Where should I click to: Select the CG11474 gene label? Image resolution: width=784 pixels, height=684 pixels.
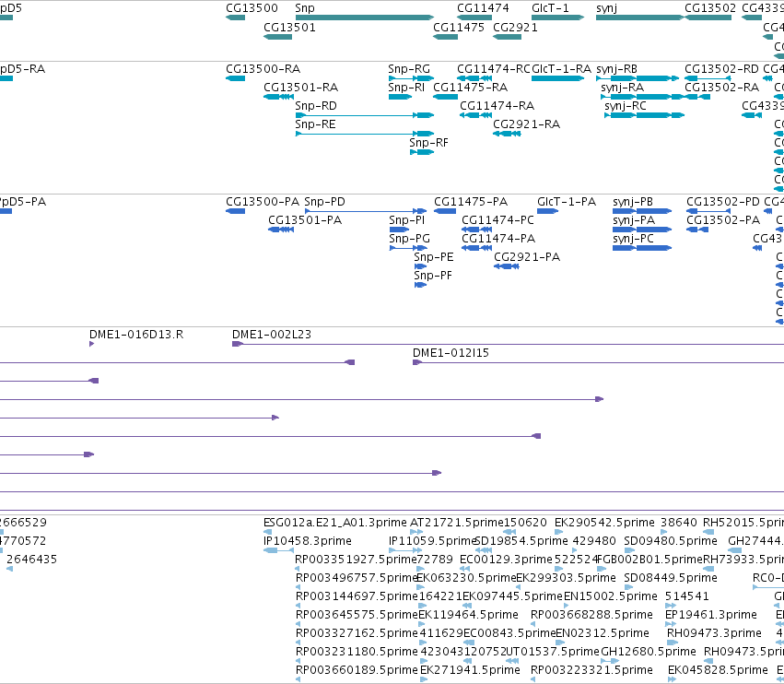tap(483, 8)
